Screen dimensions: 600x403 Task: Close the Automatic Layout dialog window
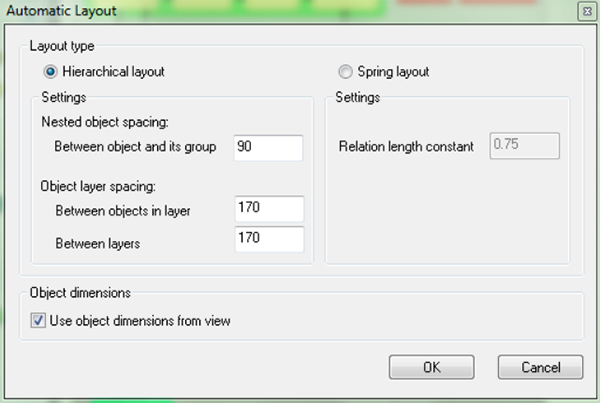587,11
